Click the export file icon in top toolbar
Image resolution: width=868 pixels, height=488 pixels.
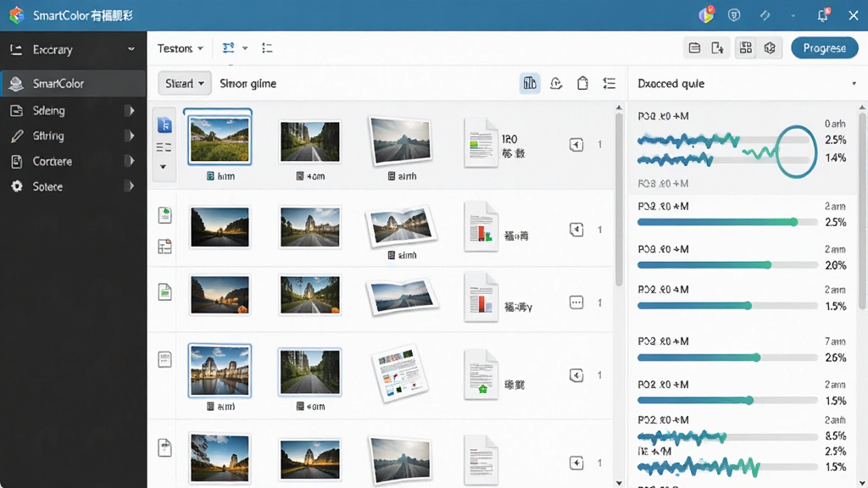(x=717, y=48)
